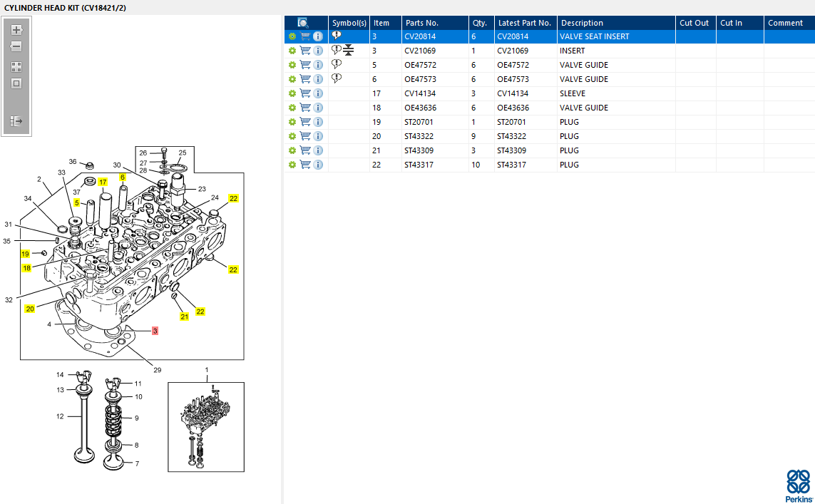Viewport: 815px width, 504px height.
Task: Click the Cut Out column header
Action: pyautogui.click(x=695, y=23)
